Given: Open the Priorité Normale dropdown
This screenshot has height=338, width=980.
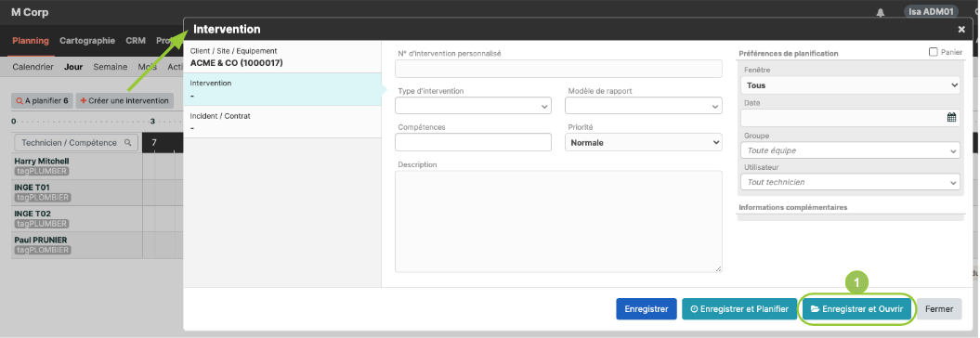Looking at the screenshot, I should click(643, 142).
